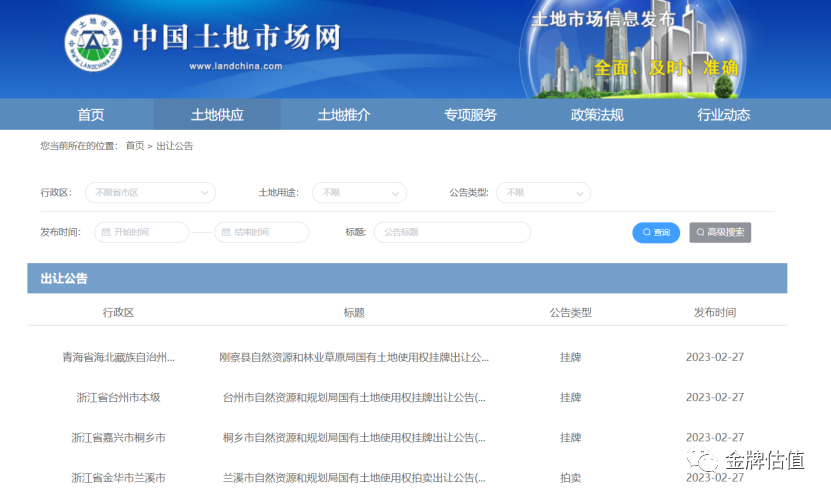
Task: Click 出让公告 breadcrumb link
Action: pyautogui.click(x=175, y=146)
